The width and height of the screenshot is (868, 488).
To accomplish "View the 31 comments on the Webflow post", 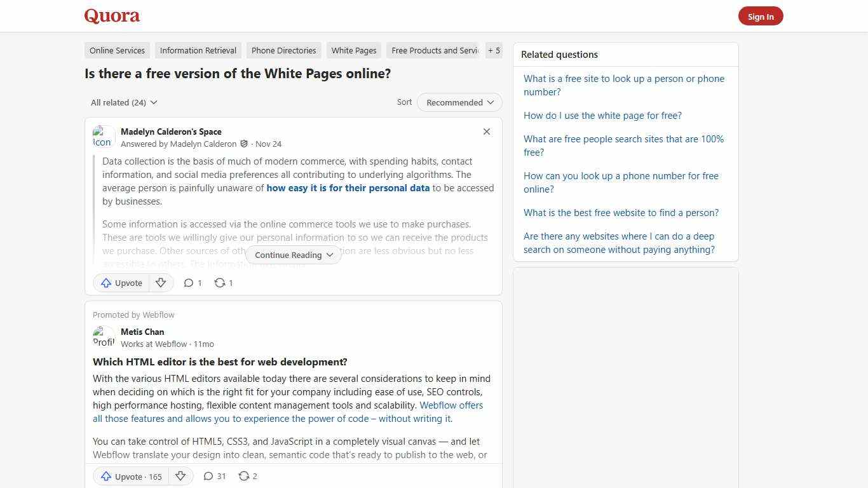I will [x=214, y=476].
